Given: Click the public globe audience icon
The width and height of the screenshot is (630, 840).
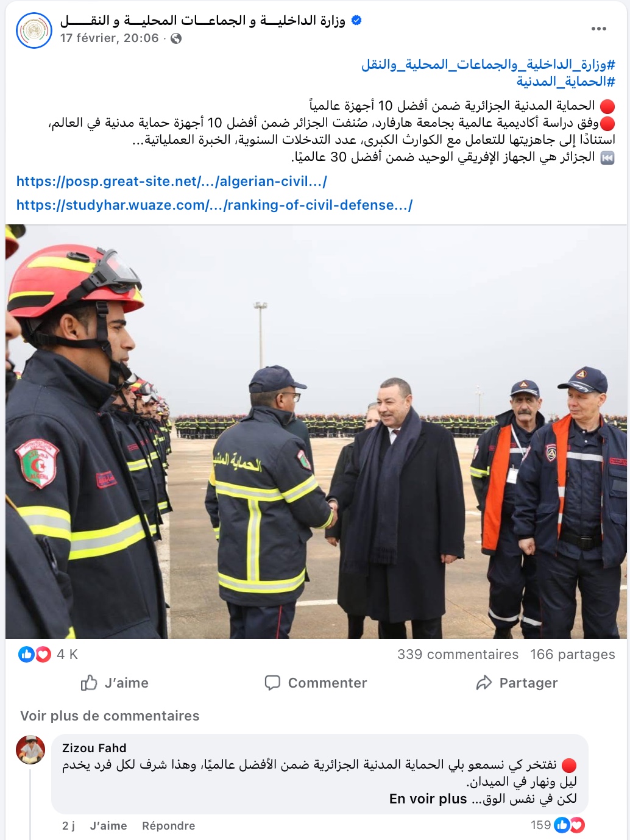Looking at the screenshot, I should (x=176, y=38).
